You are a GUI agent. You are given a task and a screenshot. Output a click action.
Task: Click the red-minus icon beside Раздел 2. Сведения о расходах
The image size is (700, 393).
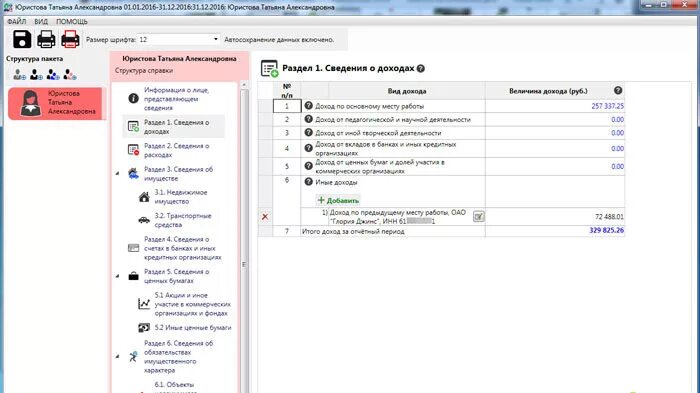pyautogui.click(x=133, y=150)
